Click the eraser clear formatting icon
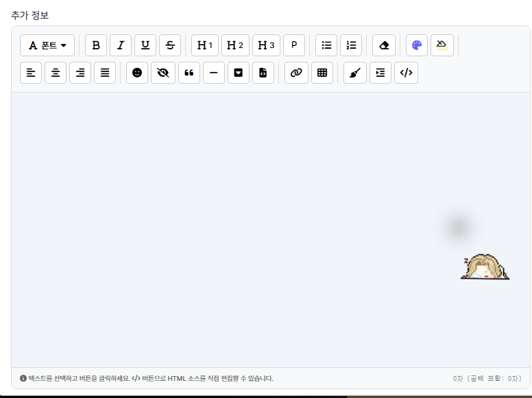This screenshot has height=398, width=532. pos(384,45)
